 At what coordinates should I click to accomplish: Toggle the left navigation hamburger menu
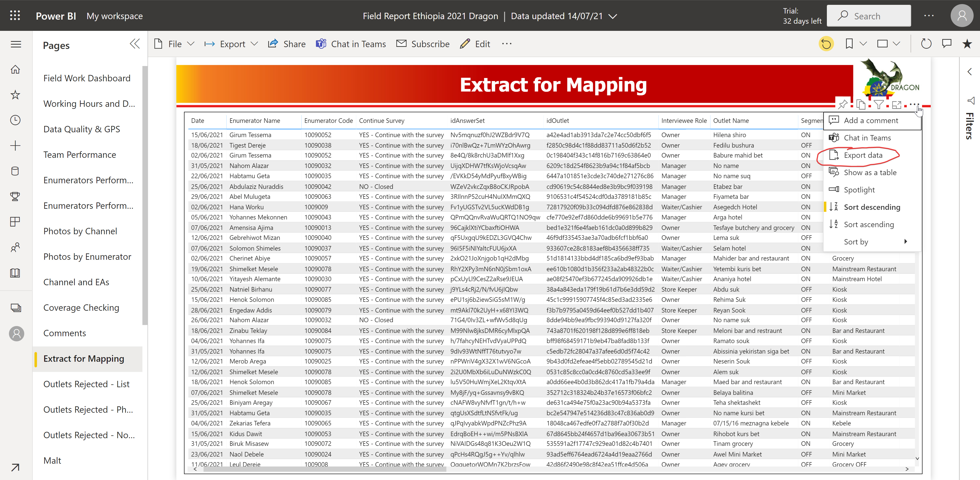point(16,44)
